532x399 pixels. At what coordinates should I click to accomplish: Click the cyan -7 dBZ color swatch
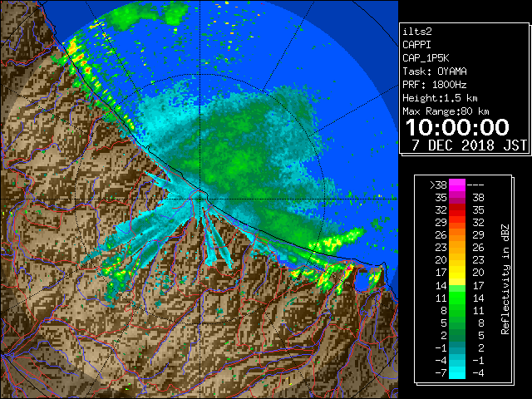point(457,373)
